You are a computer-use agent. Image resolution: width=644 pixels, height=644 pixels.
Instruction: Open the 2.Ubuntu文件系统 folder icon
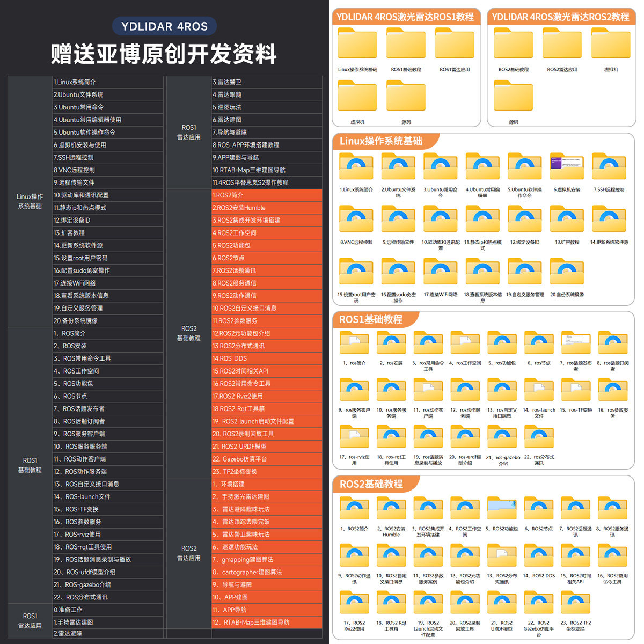398,166
